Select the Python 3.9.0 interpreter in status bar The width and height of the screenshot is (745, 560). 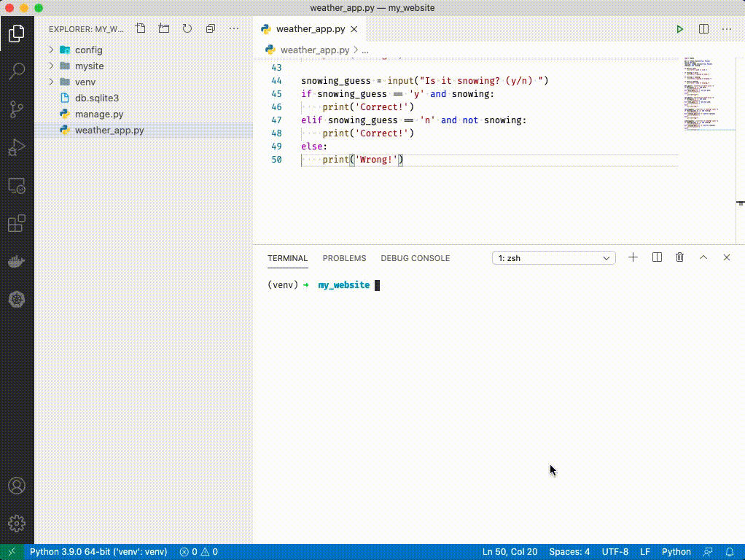coord(98,552)
